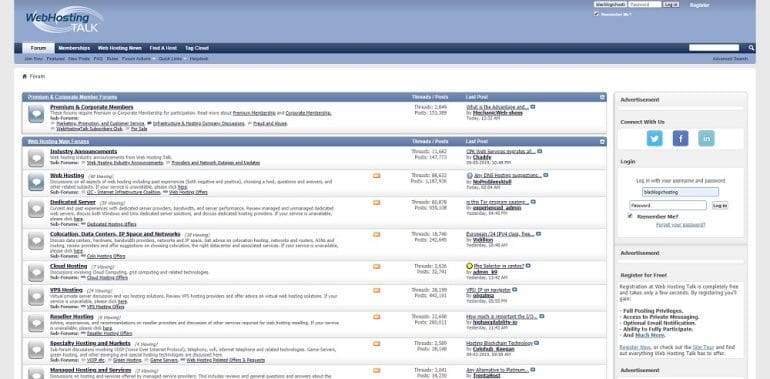Go to last post icon in Industry Announcements
Screen dimensions: 770x379
pos(540,151)
